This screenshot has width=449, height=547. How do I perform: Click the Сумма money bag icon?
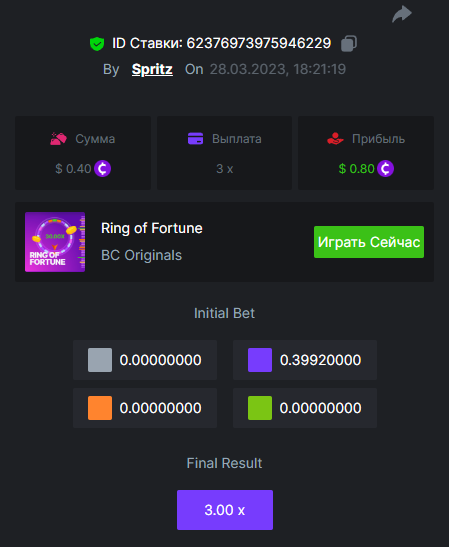(58, 138)
